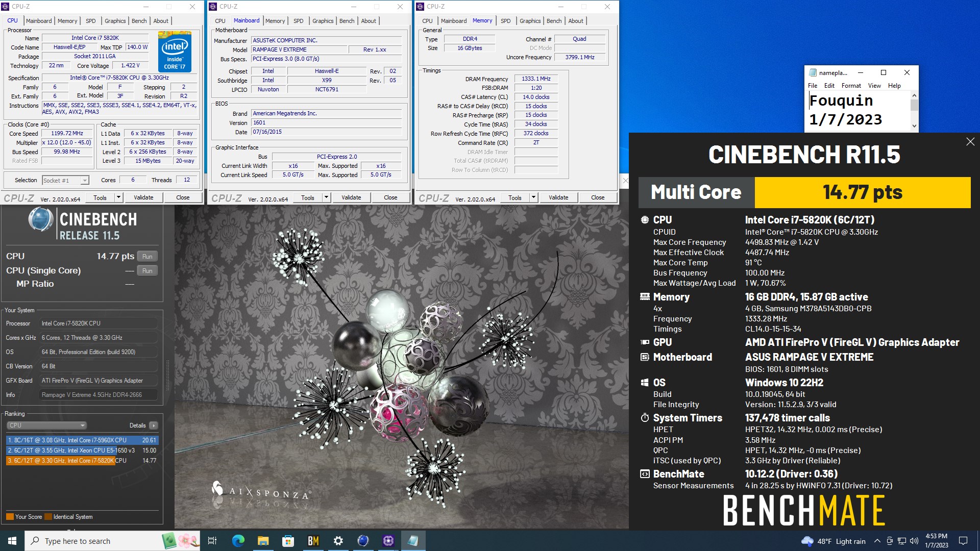Click the Identical System legend swatch
Viewport: 980px width, 551px height.
tap(48, 517)
